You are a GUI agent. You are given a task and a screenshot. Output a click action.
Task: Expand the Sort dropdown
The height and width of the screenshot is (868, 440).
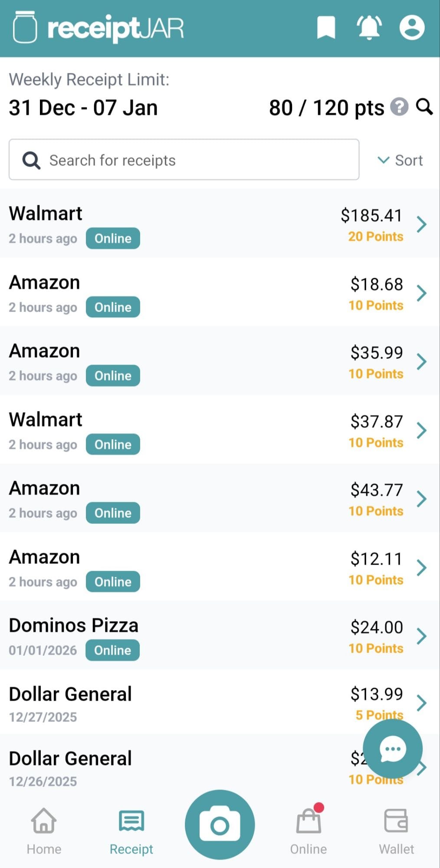click(x=400, y=160)
